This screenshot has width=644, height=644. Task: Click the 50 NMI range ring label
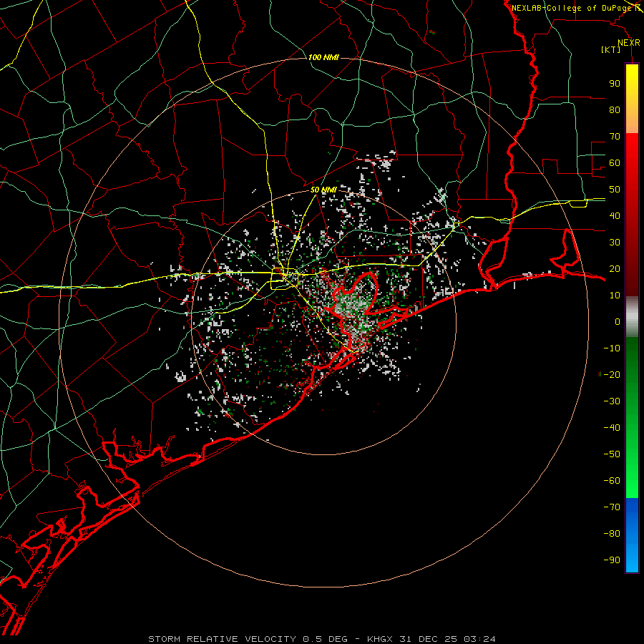323,190
